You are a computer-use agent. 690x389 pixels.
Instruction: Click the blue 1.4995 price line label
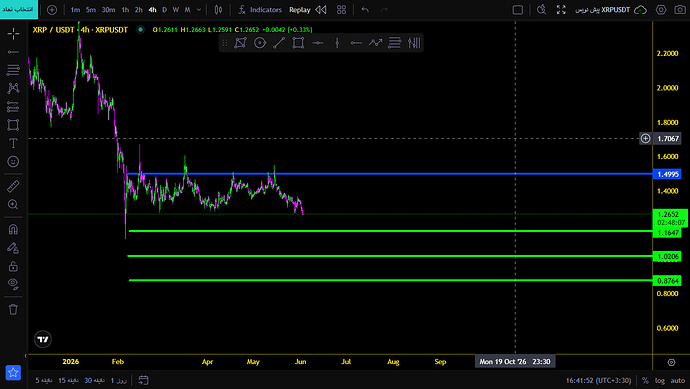(x=668, y=174)
